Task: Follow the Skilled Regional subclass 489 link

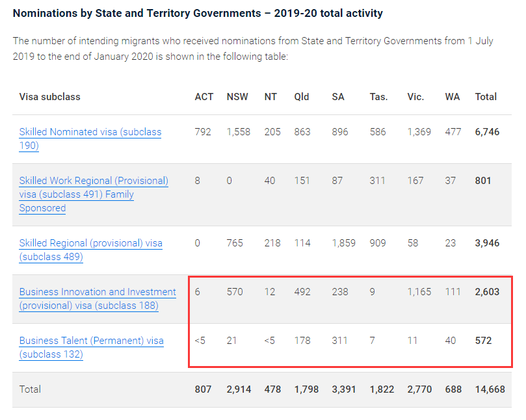Action: pos(90,243)
